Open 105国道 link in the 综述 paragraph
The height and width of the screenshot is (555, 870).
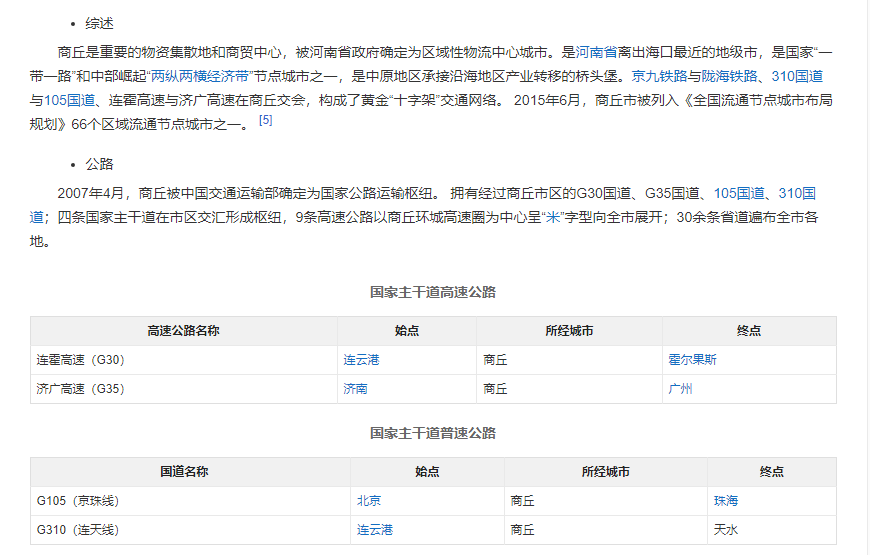pos(68,101)
